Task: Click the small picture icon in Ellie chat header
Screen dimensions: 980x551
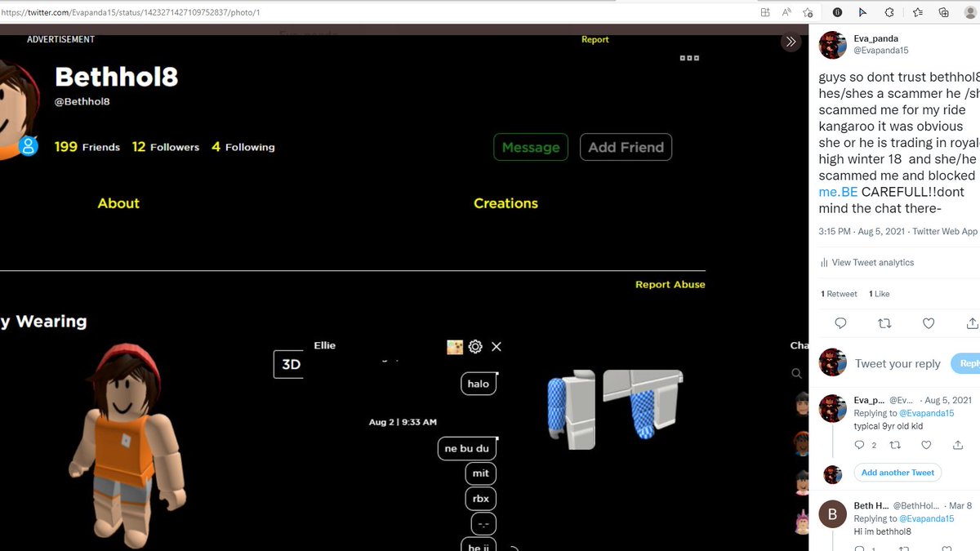Action: point(455,347)
